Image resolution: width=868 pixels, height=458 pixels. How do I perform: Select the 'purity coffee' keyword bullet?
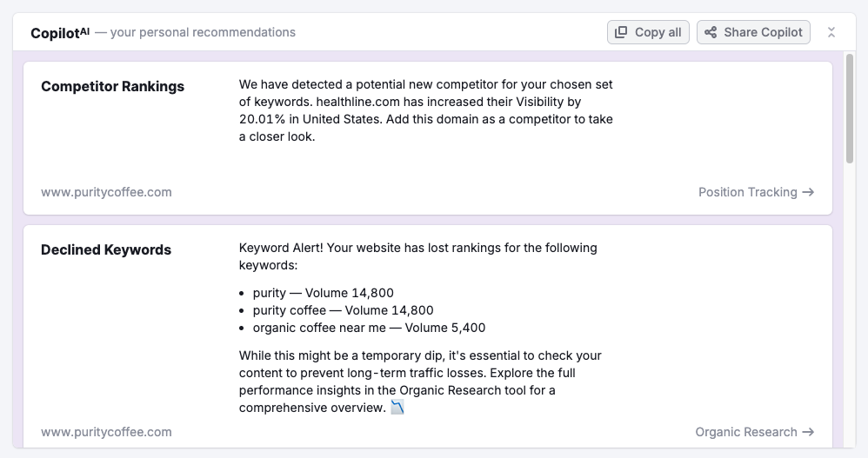click(343, 310)
